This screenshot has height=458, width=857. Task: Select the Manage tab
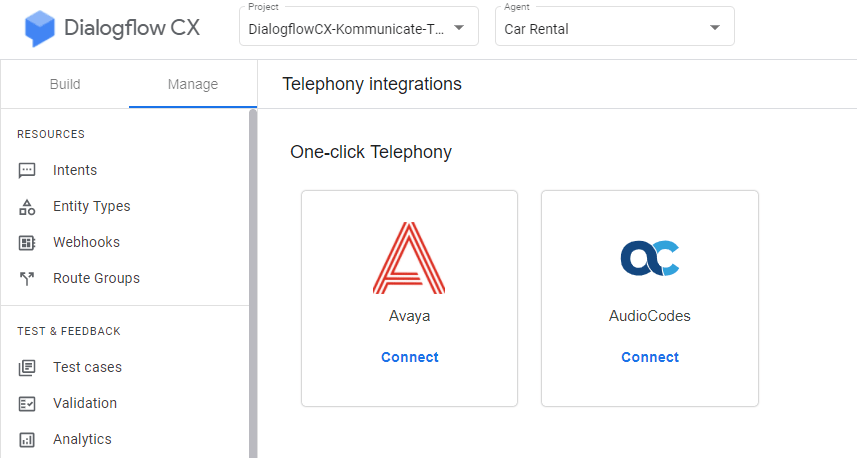193,84
